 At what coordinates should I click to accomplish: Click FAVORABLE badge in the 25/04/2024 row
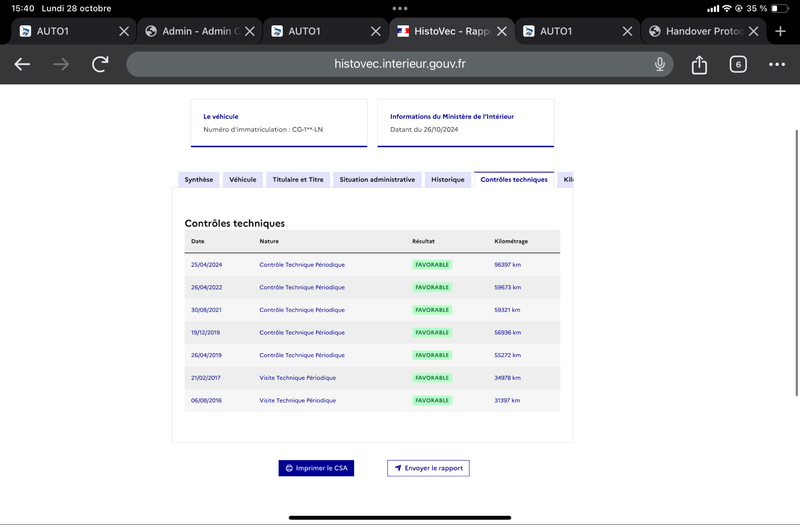click(432, 265)
